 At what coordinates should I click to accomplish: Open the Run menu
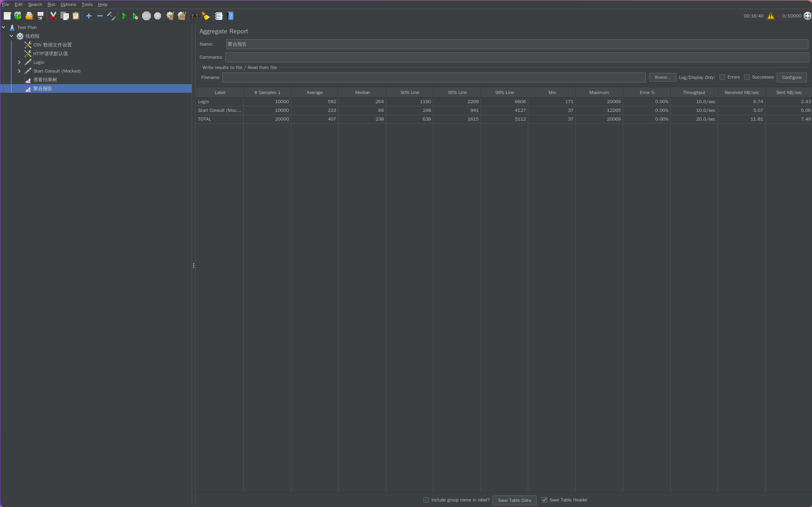pos(51,5)
